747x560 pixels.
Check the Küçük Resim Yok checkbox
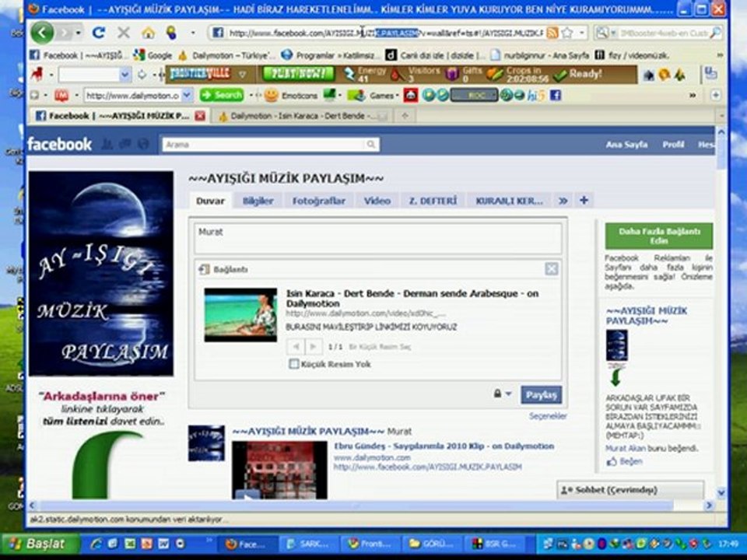click(294, 364)
